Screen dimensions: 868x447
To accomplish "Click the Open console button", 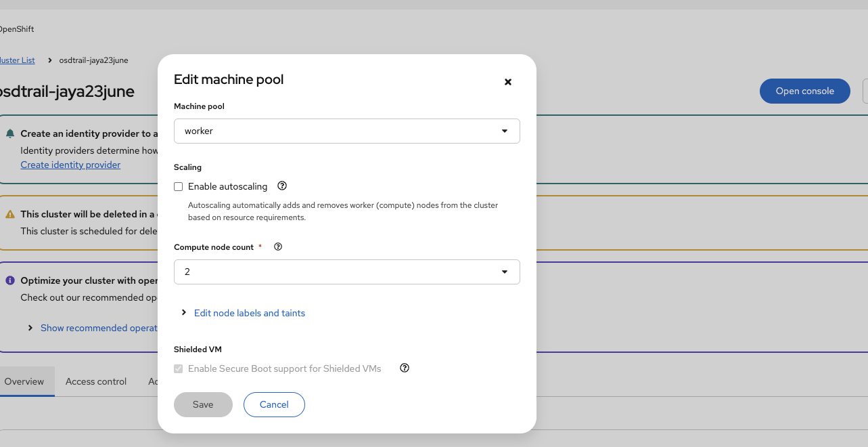I will pyautogui.click(x=804, y=91).
